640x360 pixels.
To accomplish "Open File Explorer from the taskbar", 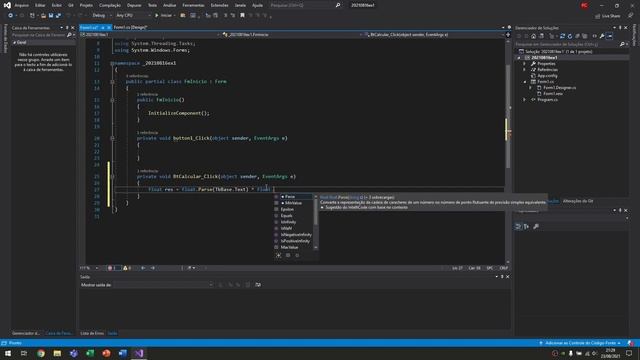I will [x=57, y=353].
